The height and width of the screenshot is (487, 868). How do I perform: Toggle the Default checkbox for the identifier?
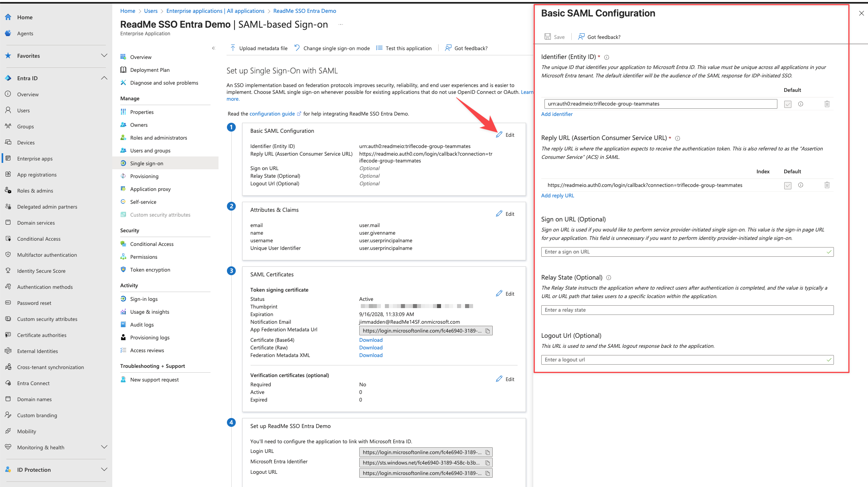pos(788,104)
